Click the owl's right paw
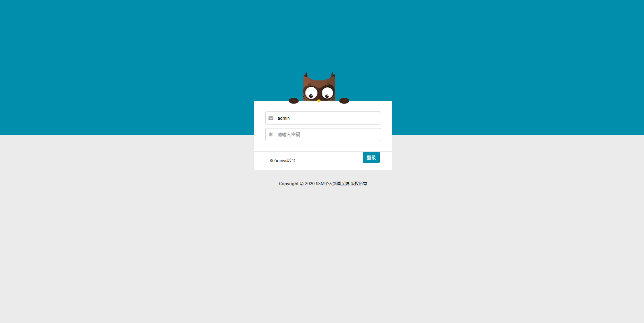644x323 pixels. coord(344,101)
